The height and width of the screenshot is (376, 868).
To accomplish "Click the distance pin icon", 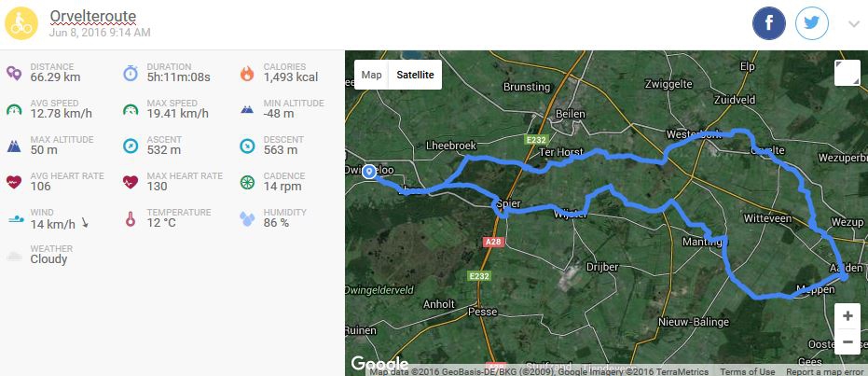I will coord(14,73).
